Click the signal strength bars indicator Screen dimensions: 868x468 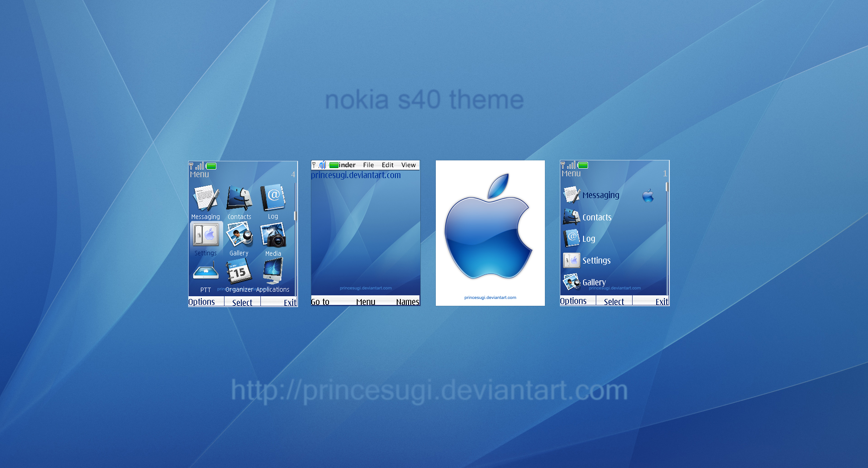tap(199, 166)
